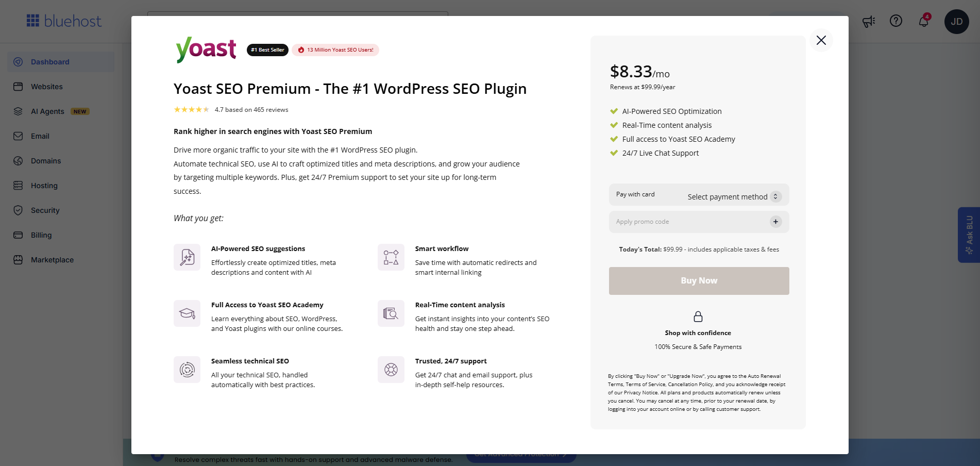Click the Hosting server icon
Image resolution: width=980 pixels, height=466 pixels.
[18, 186]
